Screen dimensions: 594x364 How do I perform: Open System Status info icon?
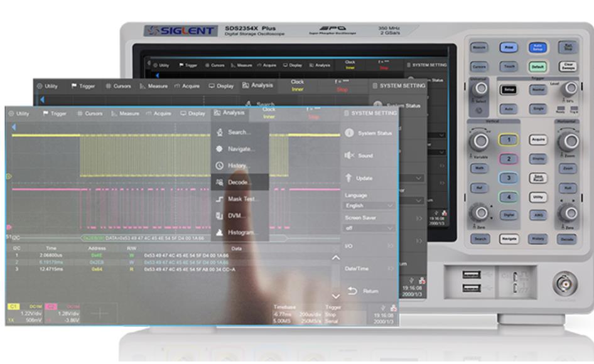(x=349, y=133)
